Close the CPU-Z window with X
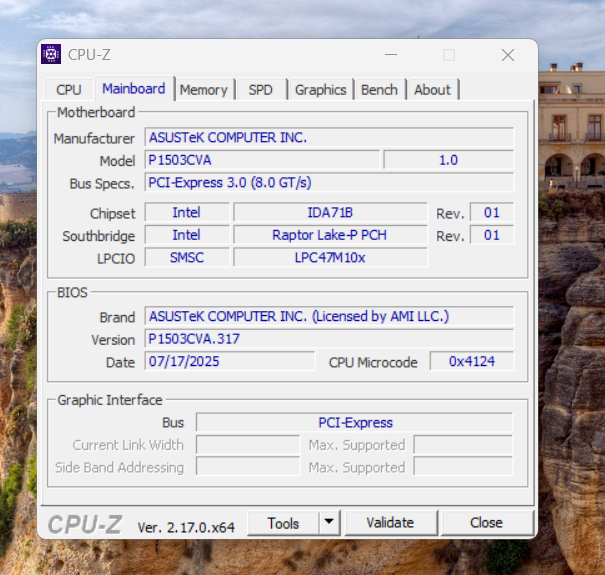Screen dimensions: 605x575 click(508, 55)
